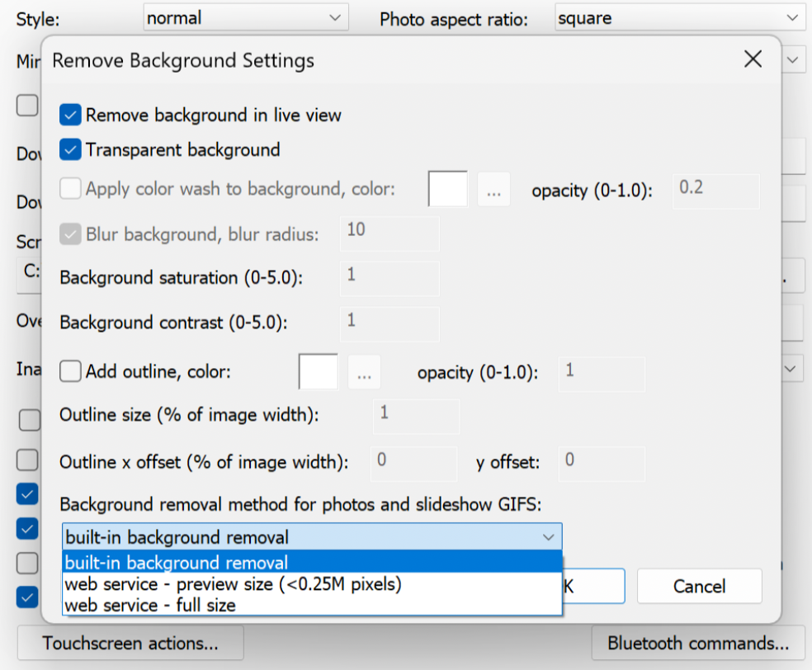Open color picker ellipsis for color wash
812x670 pixels.
[493, 190]
